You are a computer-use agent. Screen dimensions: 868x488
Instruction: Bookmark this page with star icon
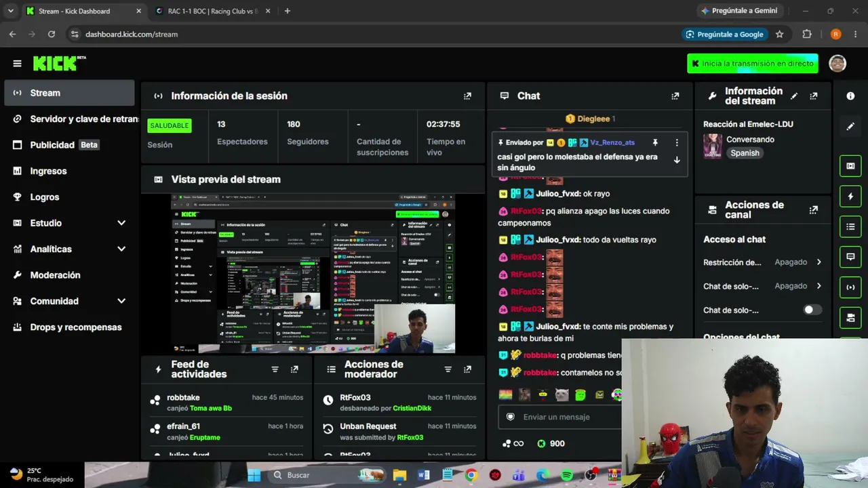(780, 34)
